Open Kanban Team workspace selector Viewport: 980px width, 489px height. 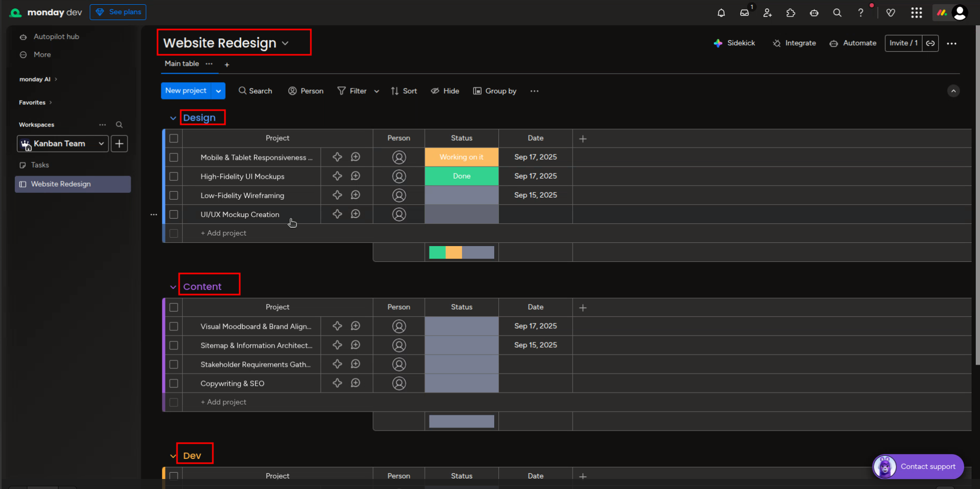(x=63, y=143)
